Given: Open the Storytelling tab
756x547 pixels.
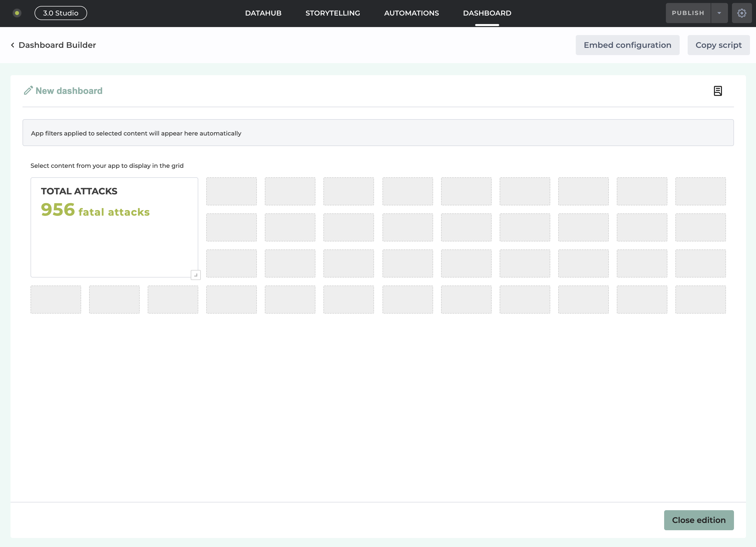Looking at the screenshot, I should (332, 13).
